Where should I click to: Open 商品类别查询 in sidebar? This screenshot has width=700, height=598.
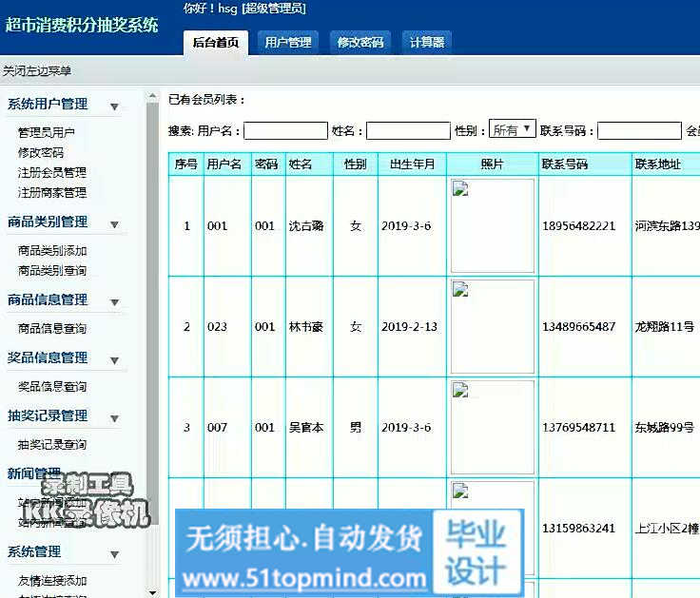(x=51, y=270)
